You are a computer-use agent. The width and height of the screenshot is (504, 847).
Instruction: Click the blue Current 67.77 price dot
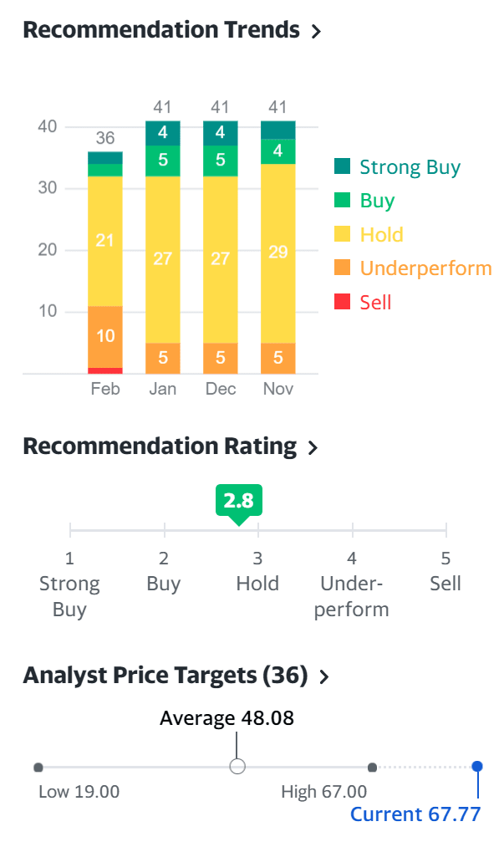coord(477,767)
